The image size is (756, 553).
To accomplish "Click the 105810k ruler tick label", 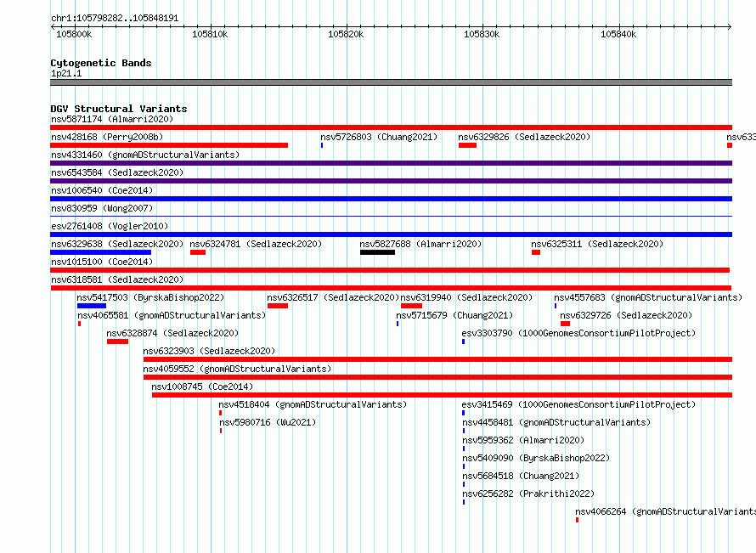I will (210, 34).
